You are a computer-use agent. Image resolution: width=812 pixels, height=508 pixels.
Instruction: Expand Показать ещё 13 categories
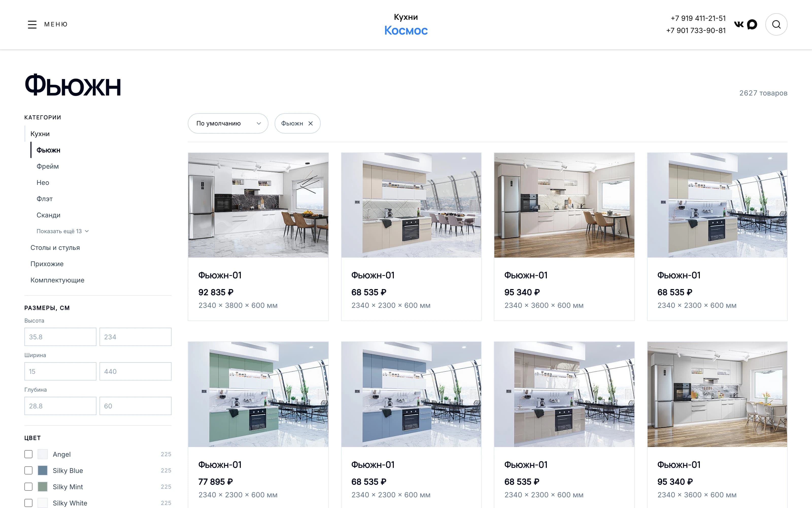click(x=62, y=231)
